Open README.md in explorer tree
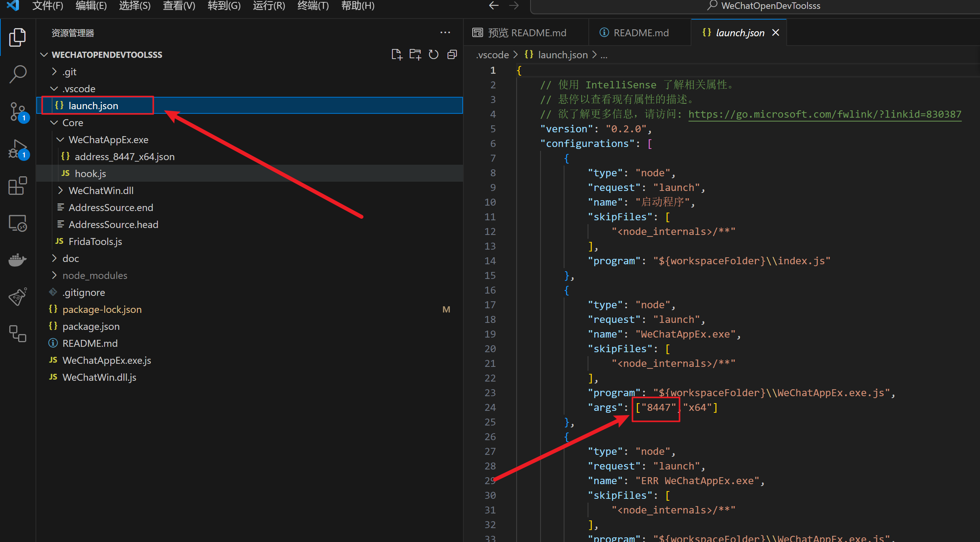 pos(250,343)
